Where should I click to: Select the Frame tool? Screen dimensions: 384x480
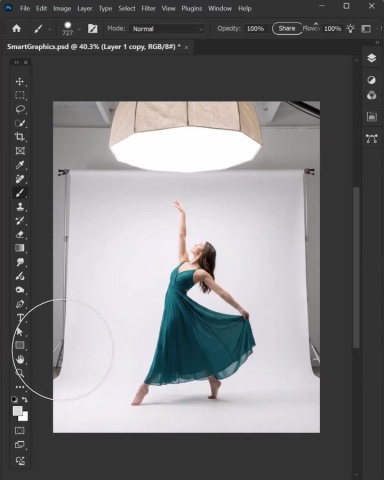(x=20, y=151)
